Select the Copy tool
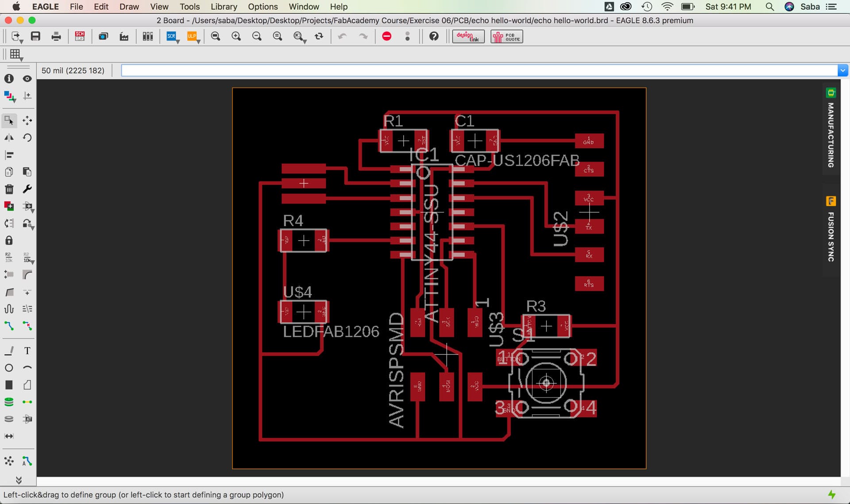Screen dimensions: 850x504 (x=9, y=172)
